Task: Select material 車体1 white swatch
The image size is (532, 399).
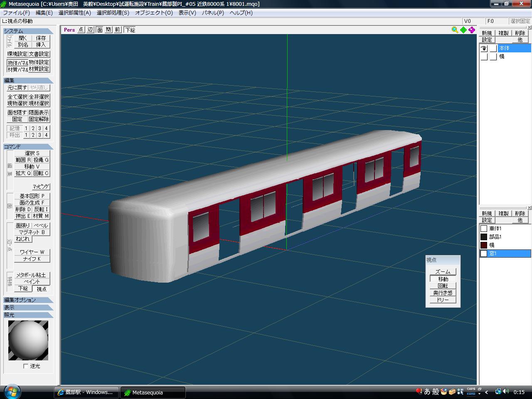Action: pos(484,229)
